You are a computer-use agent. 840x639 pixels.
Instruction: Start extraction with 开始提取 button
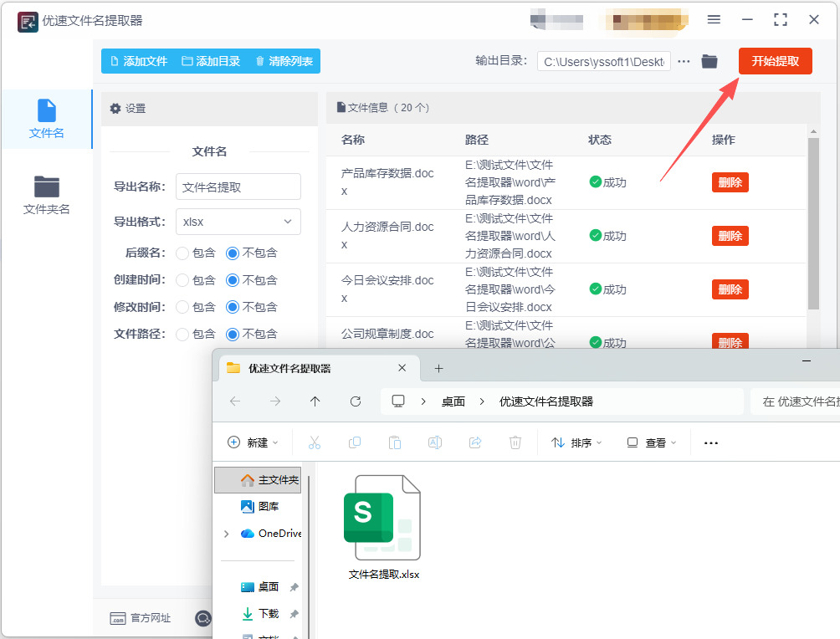(776, 61)
